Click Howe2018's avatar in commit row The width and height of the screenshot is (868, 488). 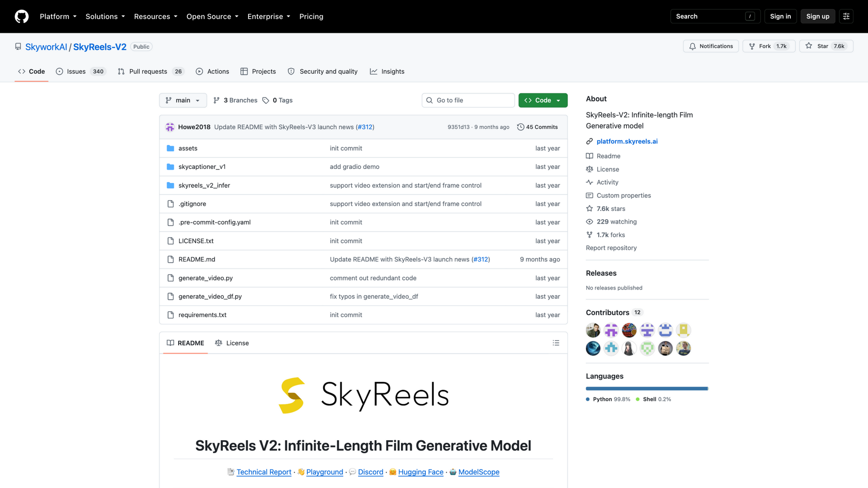click(x=170, y=127)
